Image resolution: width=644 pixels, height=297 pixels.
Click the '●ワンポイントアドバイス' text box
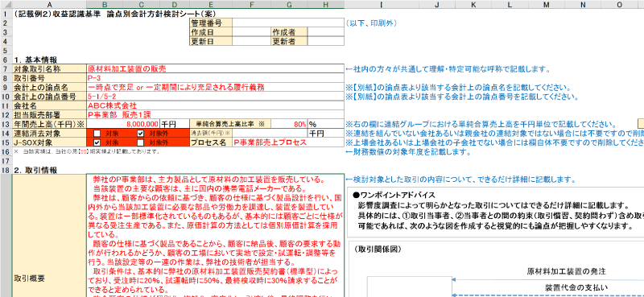(495, 212)
